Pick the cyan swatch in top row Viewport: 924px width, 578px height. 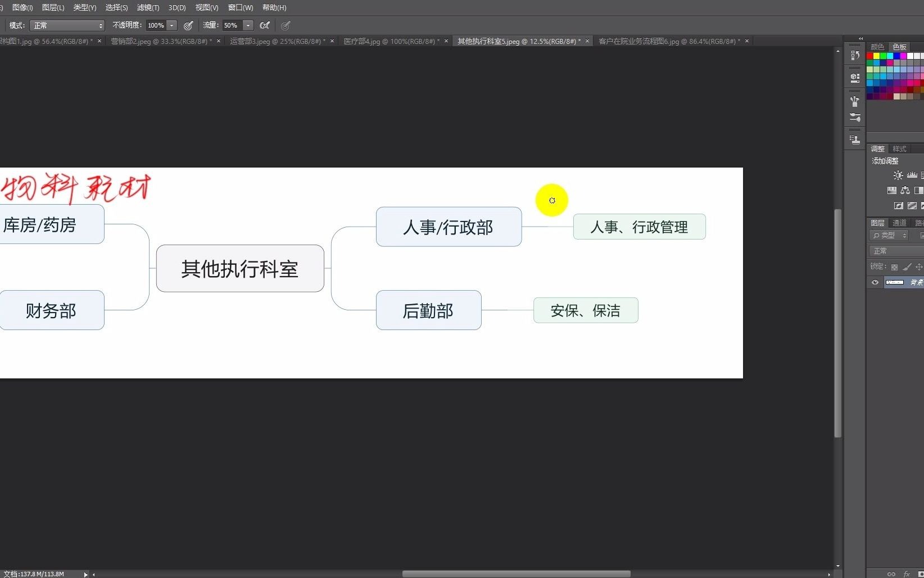coord(890,56)
